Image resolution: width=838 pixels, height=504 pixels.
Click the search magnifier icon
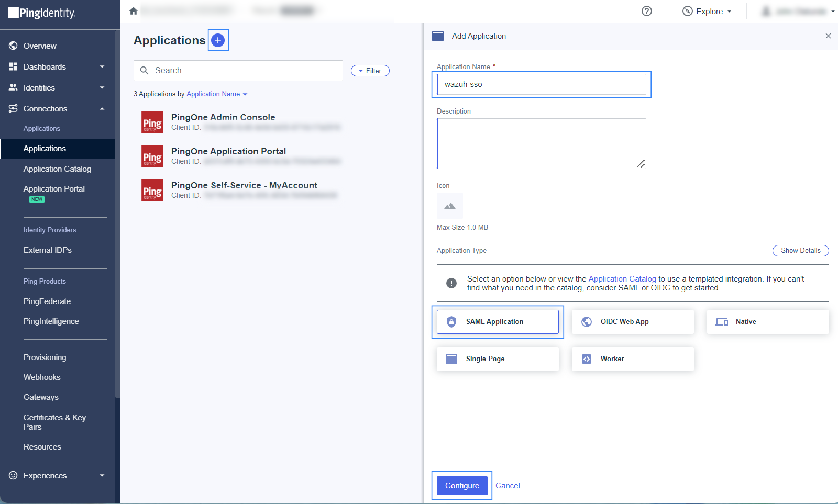coord(145,71)
